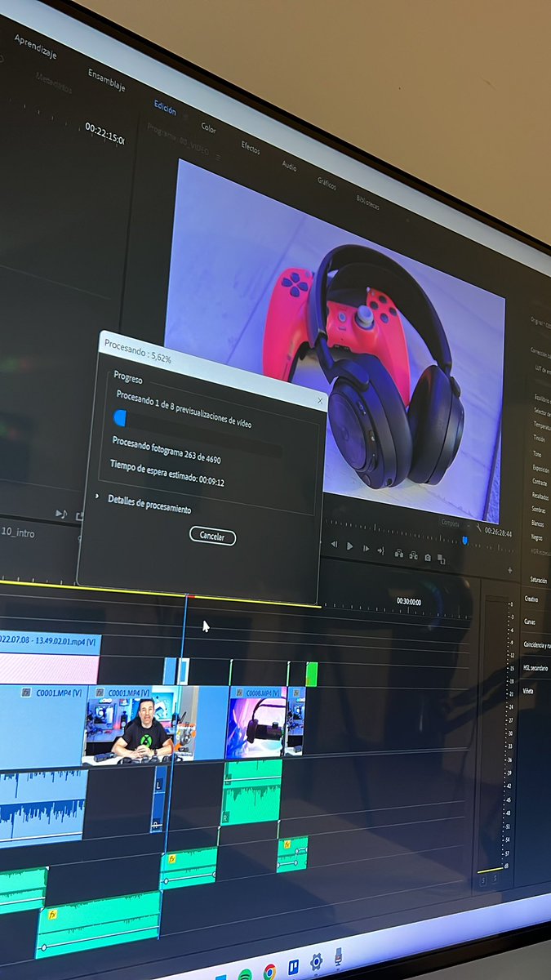The width and height of the screenshot is (551, 980).
Task: Click the fx badge on bottom audio clip
Action: click(x=52, y=913)
